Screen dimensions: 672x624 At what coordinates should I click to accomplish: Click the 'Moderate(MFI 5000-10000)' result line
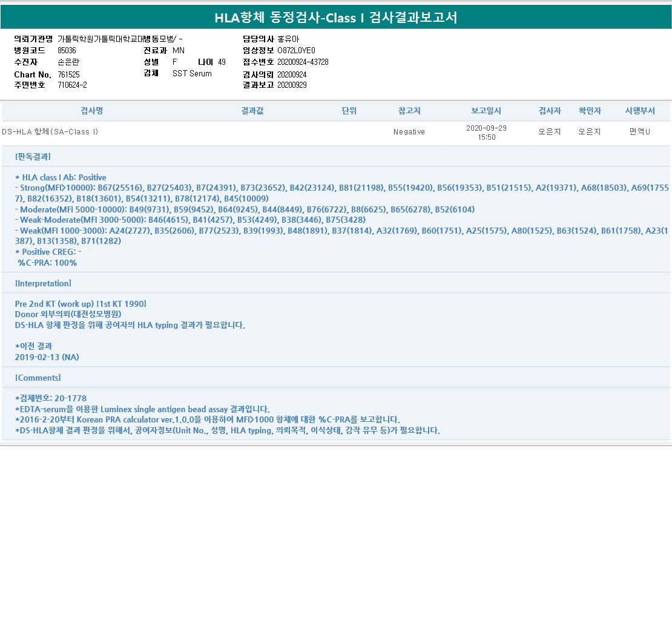coord(245,209)
